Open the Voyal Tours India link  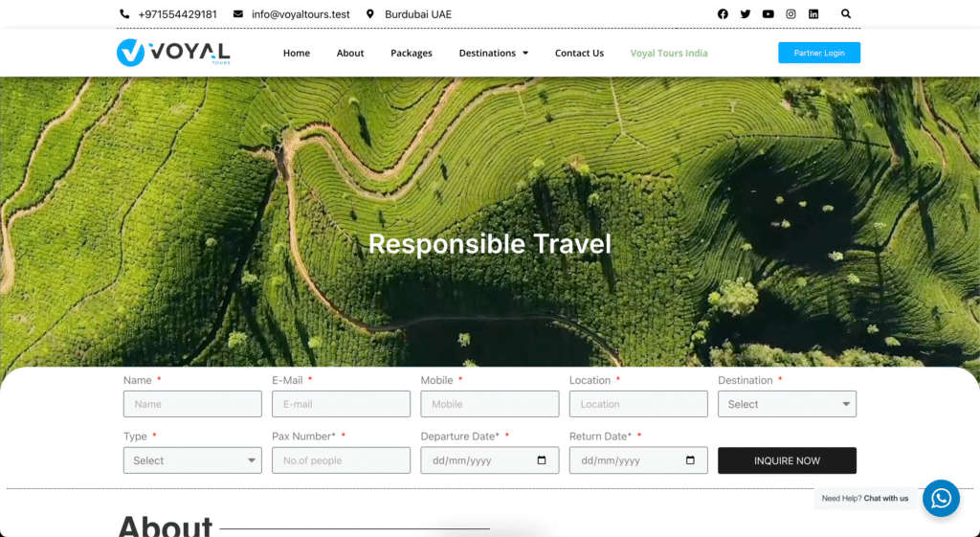(x=669, y=54)
